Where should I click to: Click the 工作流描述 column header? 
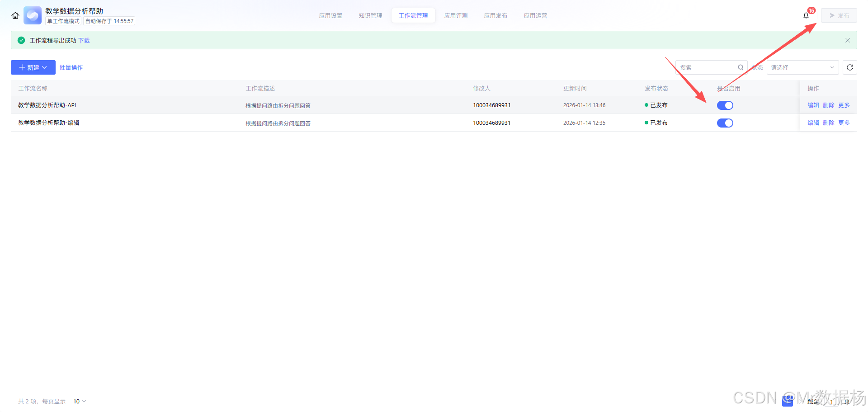coord(260,88)
